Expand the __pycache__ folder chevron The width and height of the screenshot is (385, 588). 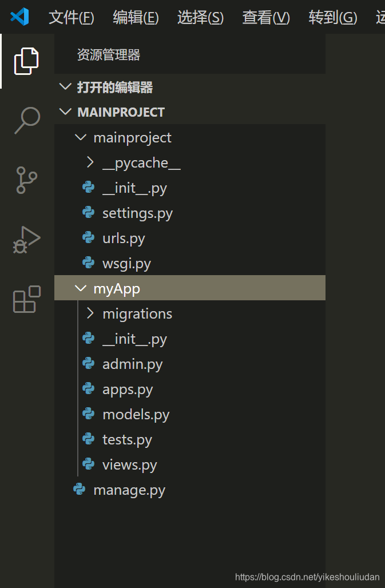coord(90,162)
